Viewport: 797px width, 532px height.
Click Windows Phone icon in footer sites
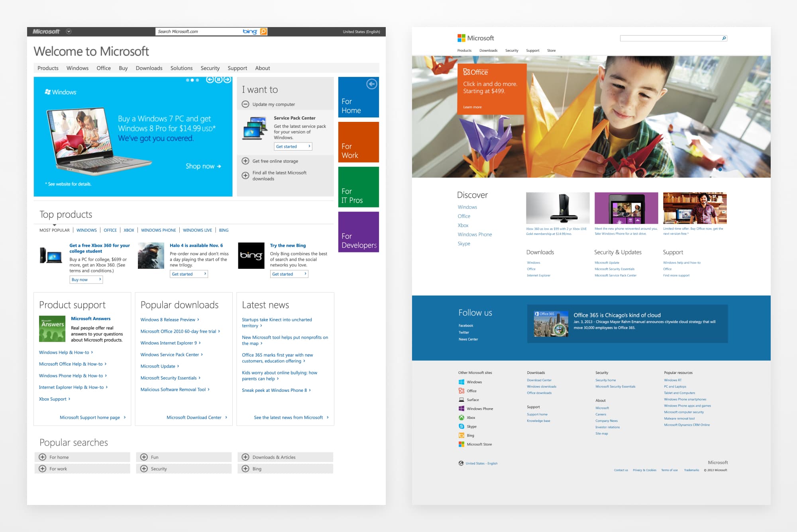[461, 409]
